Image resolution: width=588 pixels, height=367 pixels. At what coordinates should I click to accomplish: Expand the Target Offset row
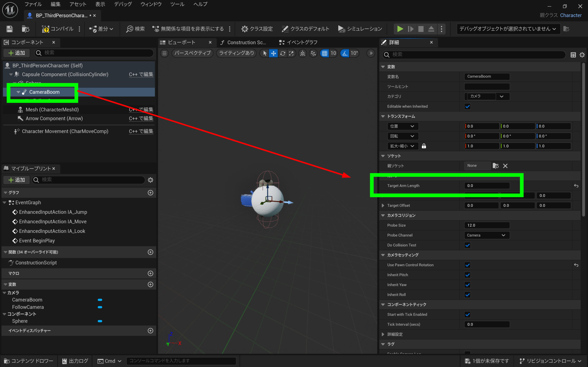pos(383,206)
